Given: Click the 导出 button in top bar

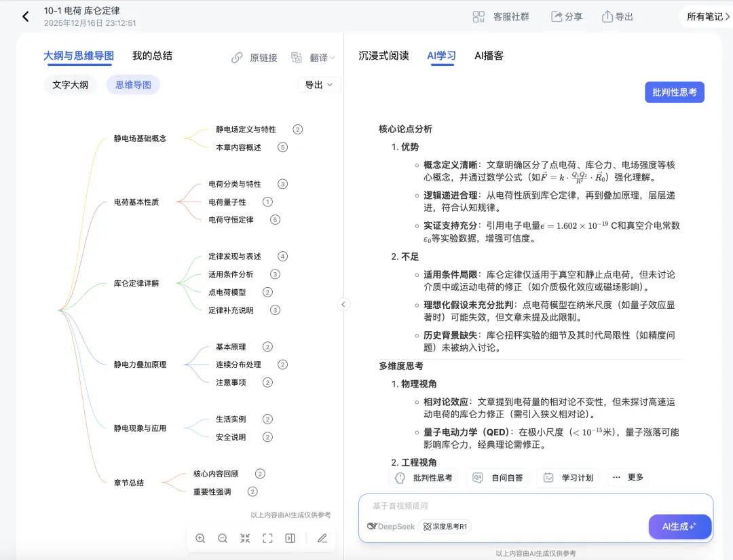Looking at the screenshot, I should click(617, 17).
